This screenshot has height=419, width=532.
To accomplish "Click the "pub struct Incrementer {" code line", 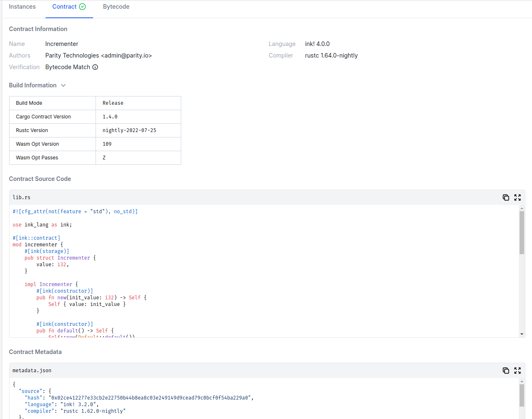I will pos(60,258).
